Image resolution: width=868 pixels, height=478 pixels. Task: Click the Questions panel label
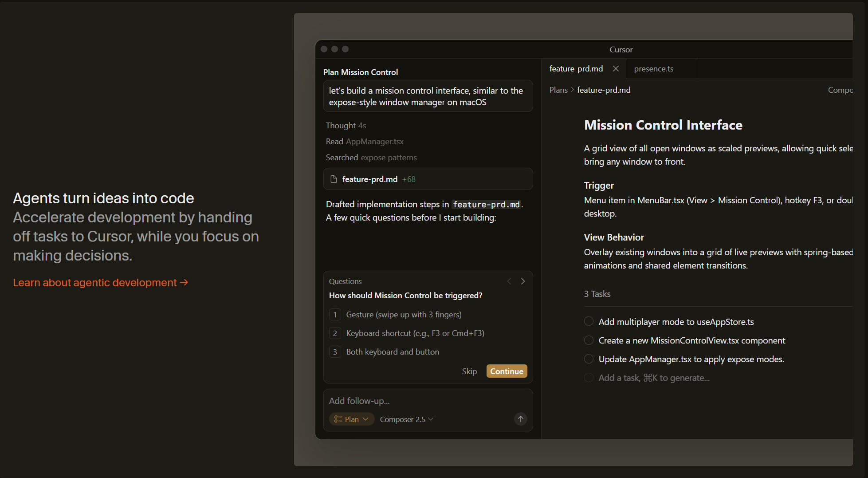coord(345,281)
